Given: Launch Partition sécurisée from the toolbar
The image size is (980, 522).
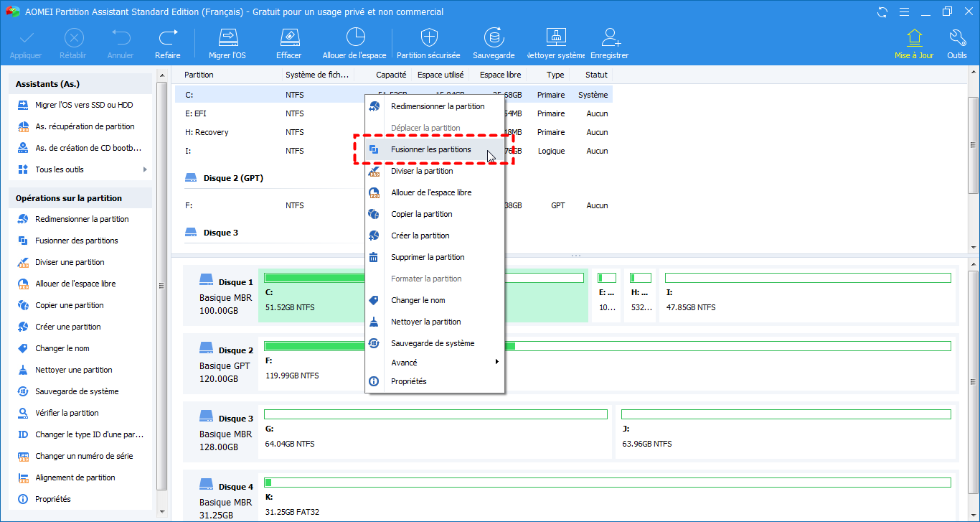Looking at the screenshot, I should 429,45.
